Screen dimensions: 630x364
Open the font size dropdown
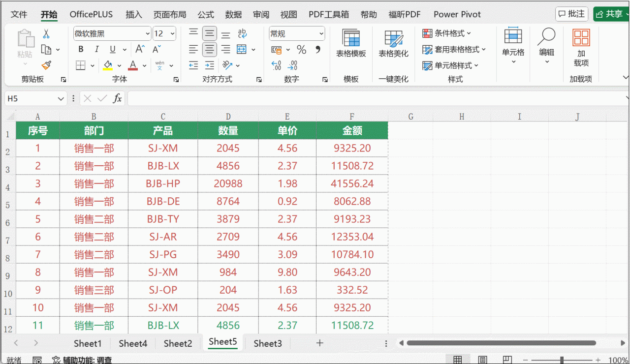(x=173, y=34)
